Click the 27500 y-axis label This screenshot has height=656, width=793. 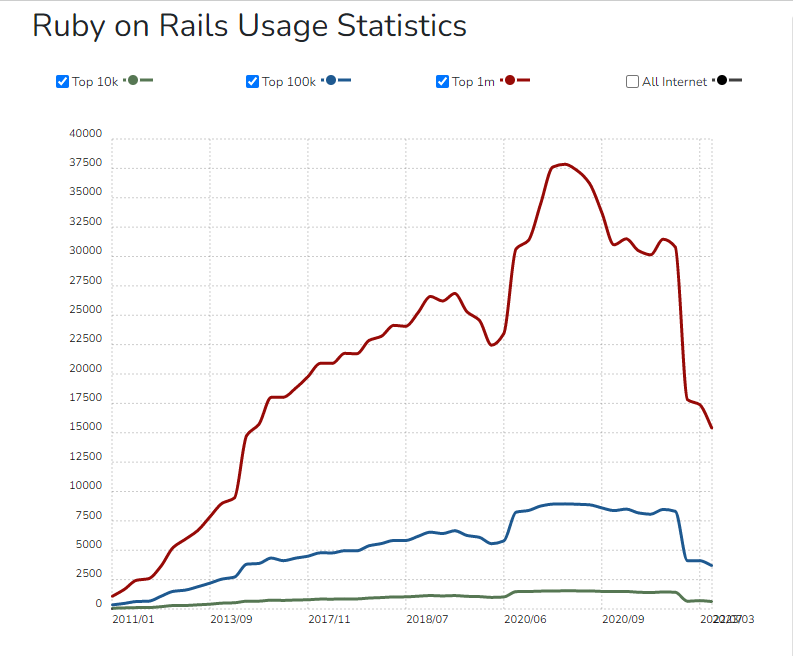coord(85,281)
